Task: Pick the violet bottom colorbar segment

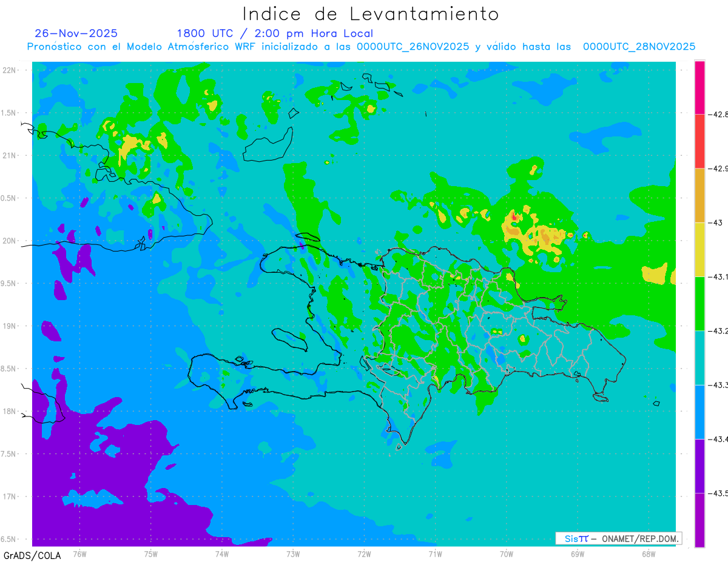Action: click(x=699, y=520)
